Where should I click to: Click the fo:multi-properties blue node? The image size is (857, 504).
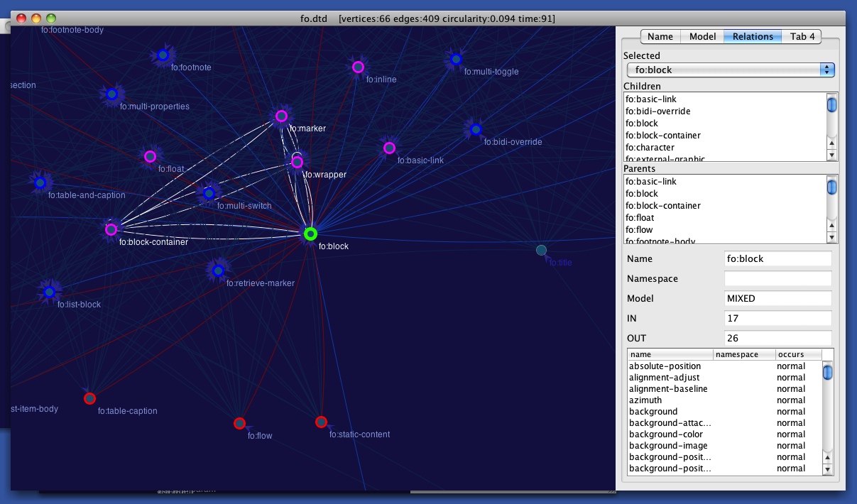tap(111, 94)
